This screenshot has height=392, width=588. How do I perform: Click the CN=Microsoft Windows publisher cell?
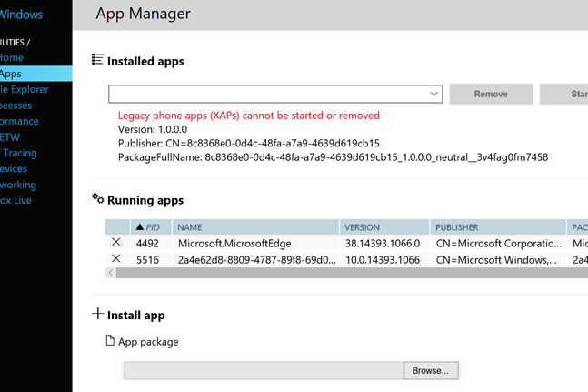[x=496, y=260]
